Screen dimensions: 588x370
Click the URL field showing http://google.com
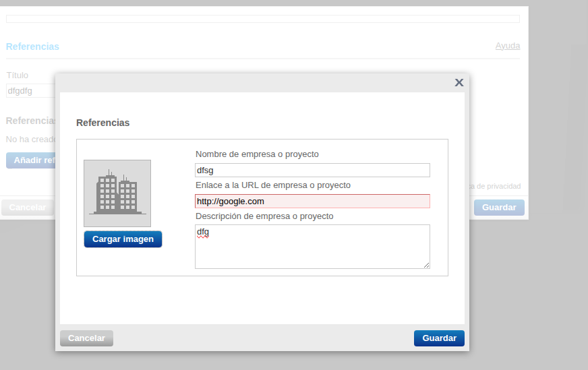point(312,202)
